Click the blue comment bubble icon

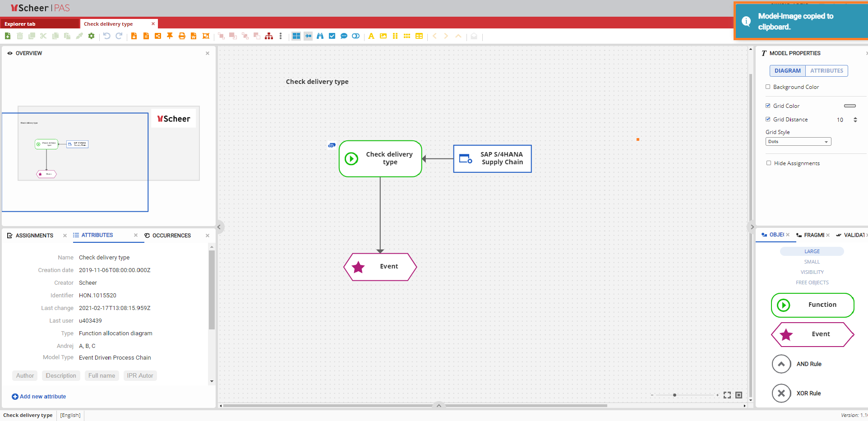pos(344,36)
